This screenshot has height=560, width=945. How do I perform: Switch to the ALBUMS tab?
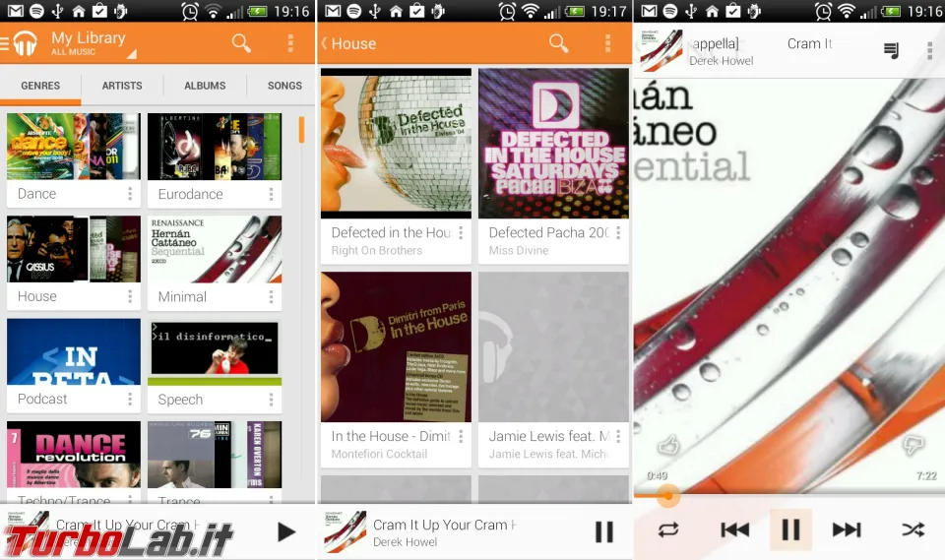click(x=205, y=86)
